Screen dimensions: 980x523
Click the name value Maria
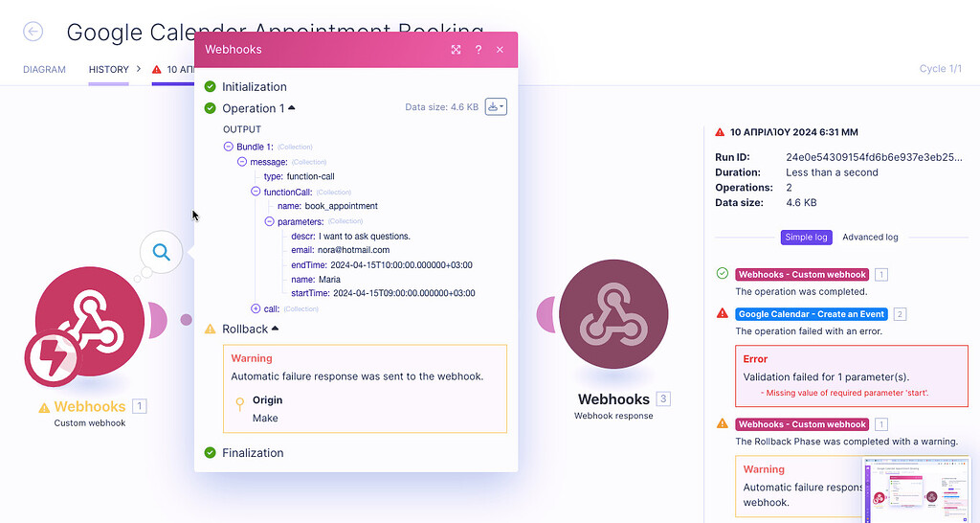tap(329, 279)
